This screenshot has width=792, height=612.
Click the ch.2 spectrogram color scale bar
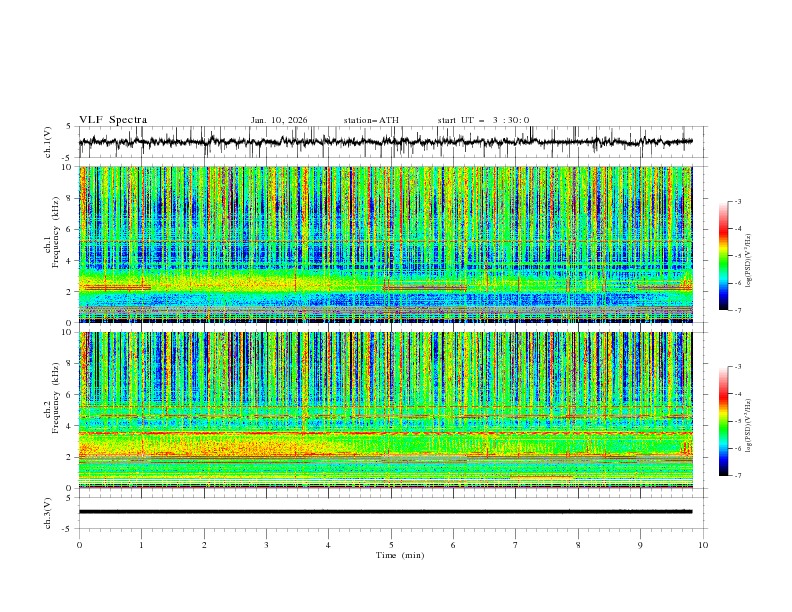pos(724,421)
